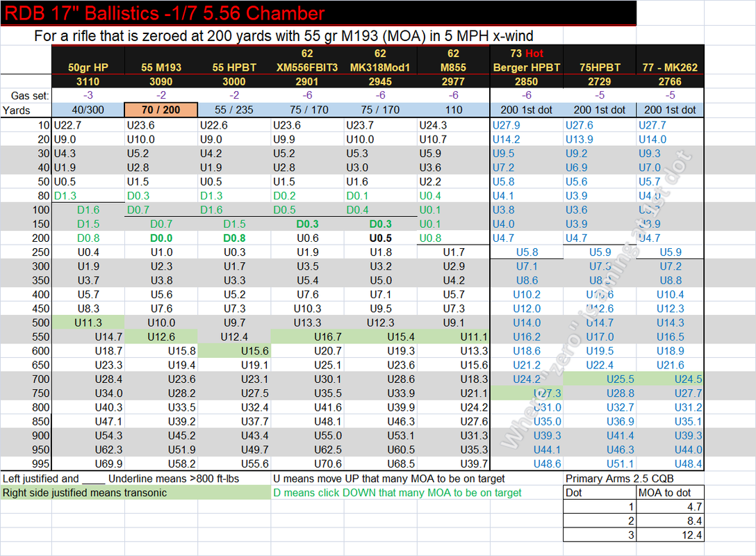756x556 pixels.
Task: Select blue cell 'U51.1'
Action: click(x=600, y=464)
